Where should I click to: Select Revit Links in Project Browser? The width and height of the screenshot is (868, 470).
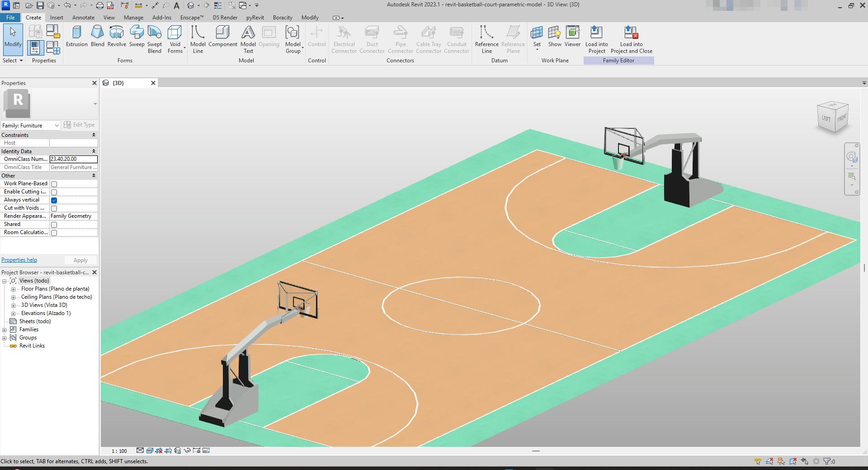pos(32,346)
